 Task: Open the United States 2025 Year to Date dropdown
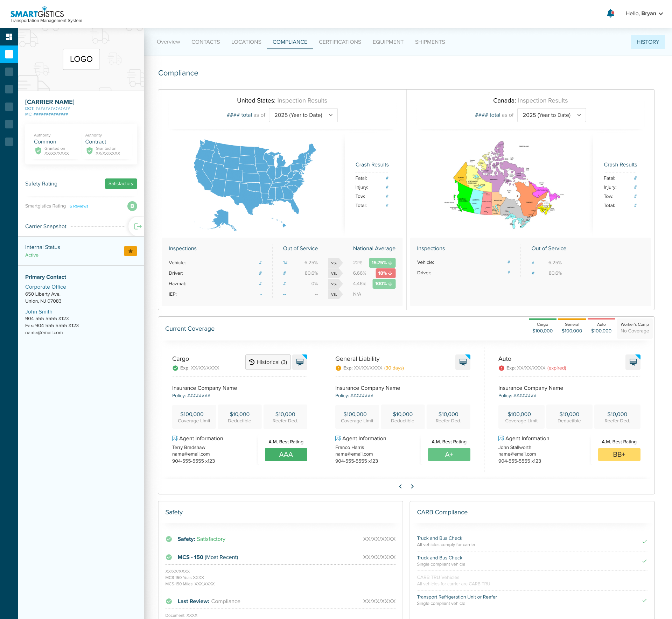[303, 115]
